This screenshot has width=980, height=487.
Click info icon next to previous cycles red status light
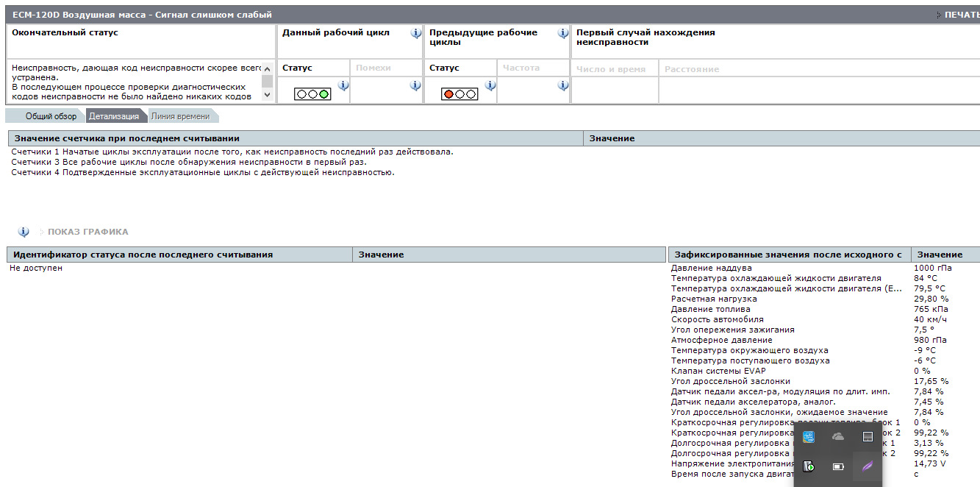point(490,85)
